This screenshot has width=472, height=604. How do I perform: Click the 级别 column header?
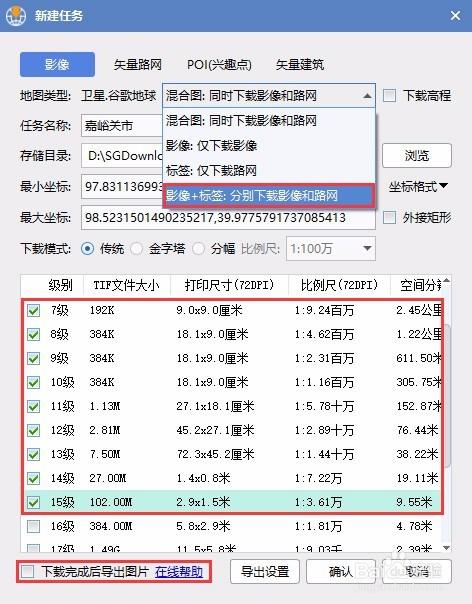coord(60,285)
